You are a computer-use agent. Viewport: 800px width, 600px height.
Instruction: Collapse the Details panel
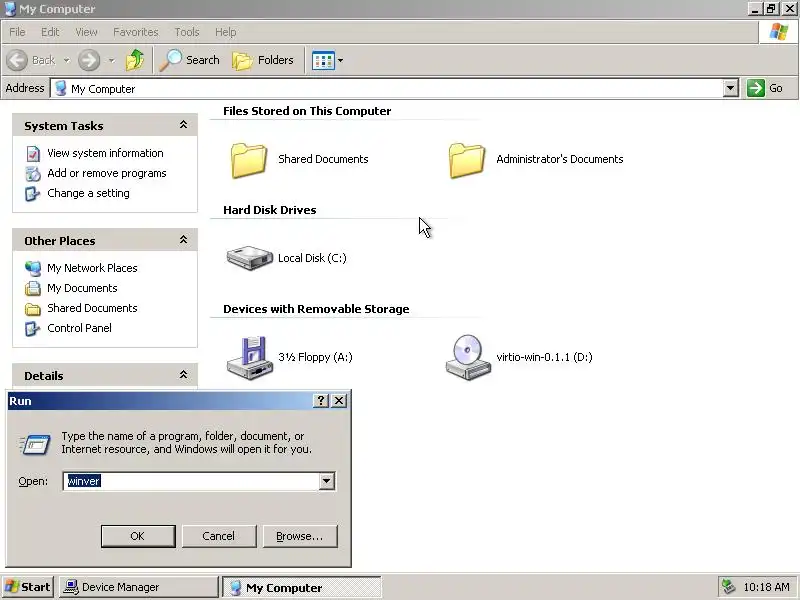pyautogui.click(x=183, y=375)
